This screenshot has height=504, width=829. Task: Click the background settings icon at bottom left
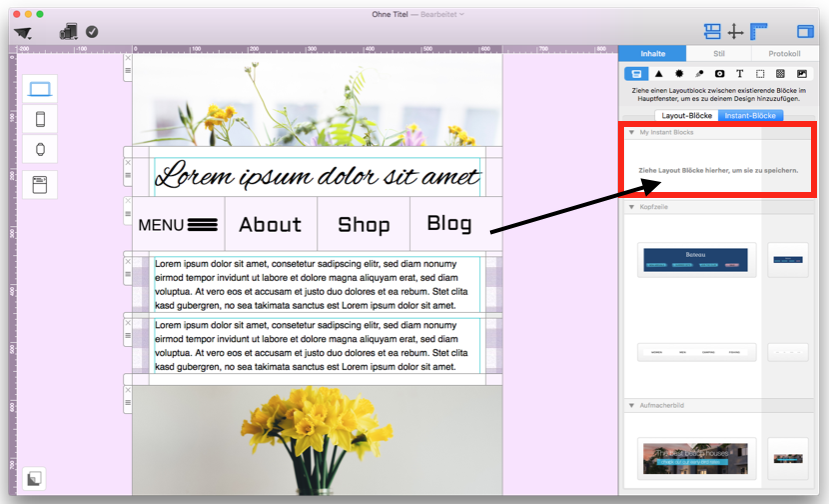pos(34,479)
